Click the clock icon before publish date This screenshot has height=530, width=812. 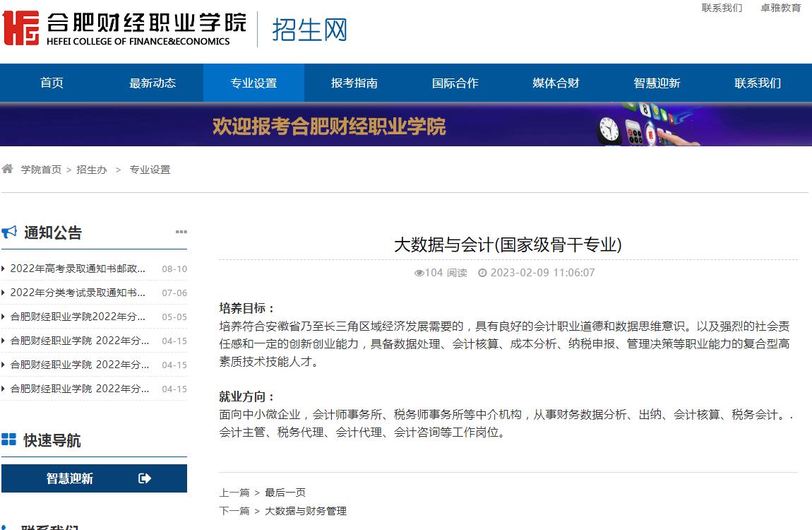pos(482,273)
